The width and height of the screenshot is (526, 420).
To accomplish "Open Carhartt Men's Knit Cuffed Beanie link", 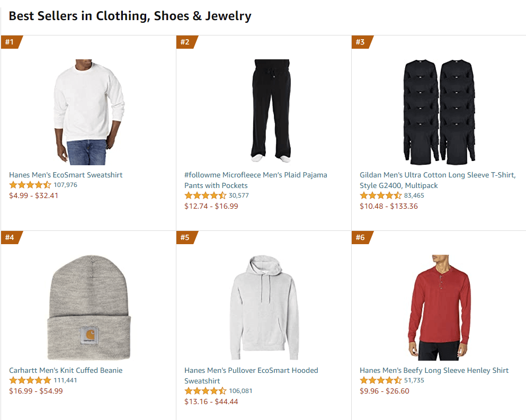I will coord(66,370).
